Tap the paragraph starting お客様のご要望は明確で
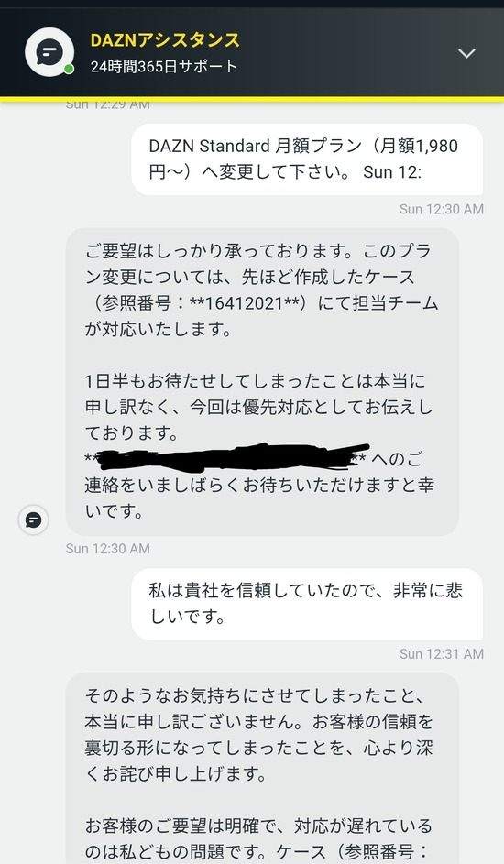The image size is (504, 864). (259, 838)
